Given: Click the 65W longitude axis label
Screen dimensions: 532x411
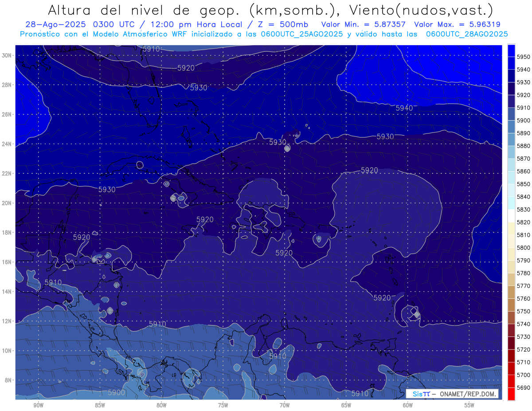Looking at the screenshot, I should pos(346,405).
